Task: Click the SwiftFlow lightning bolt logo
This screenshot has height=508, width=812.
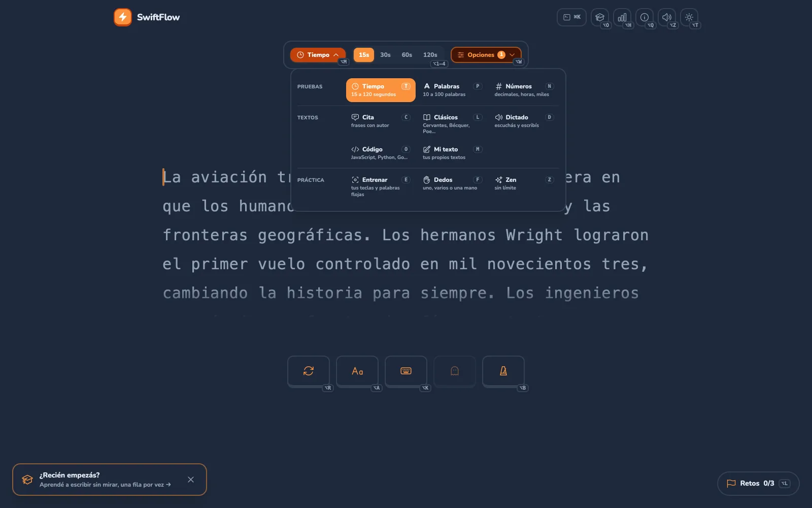Action: 123,17
